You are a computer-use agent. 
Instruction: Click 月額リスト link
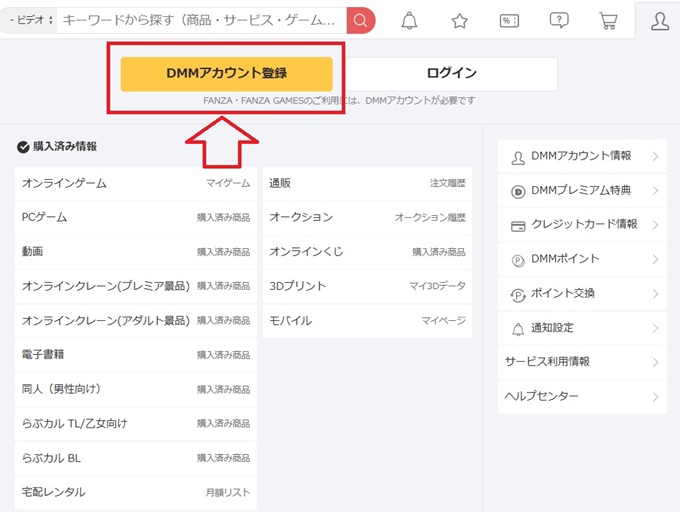click(x=228, y=492)
